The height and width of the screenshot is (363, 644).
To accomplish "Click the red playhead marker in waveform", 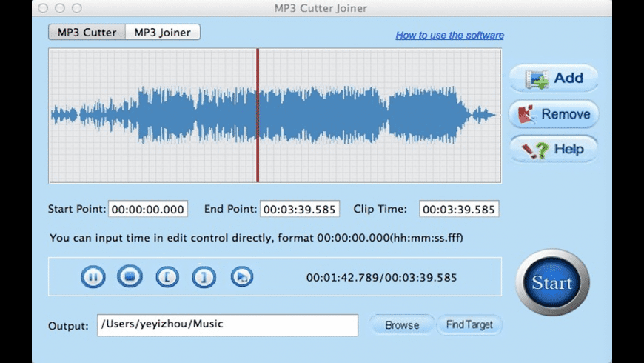I will point(258,116).
